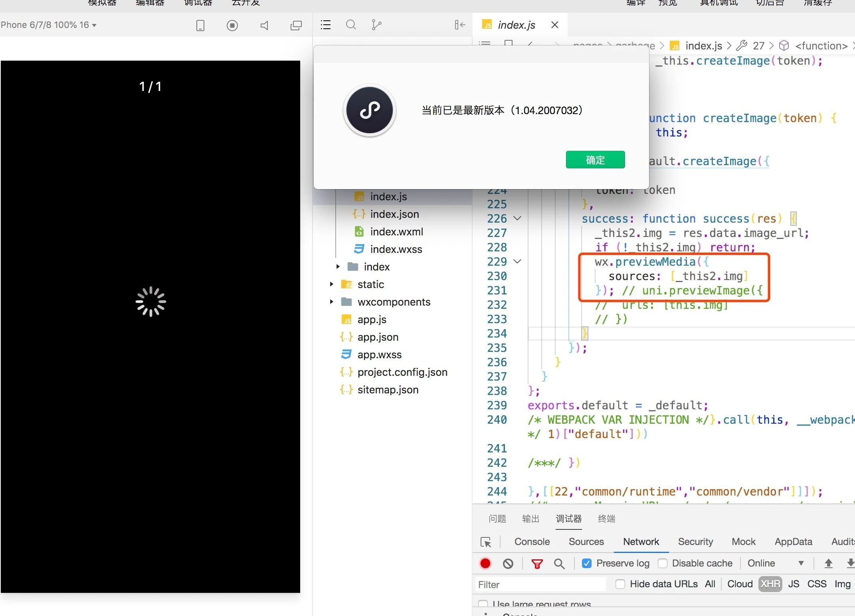Mute simulator with the speaker icon

(264, 26)
